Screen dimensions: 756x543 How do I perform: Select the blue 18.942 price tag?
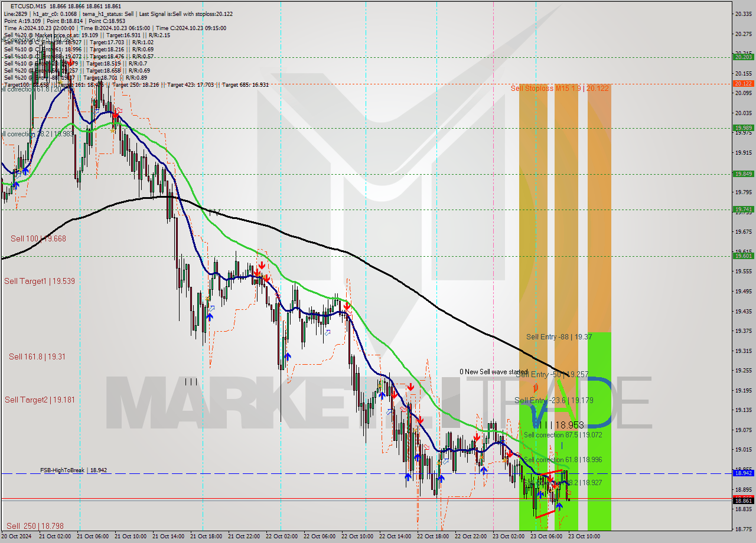click(x=743, y=473)
